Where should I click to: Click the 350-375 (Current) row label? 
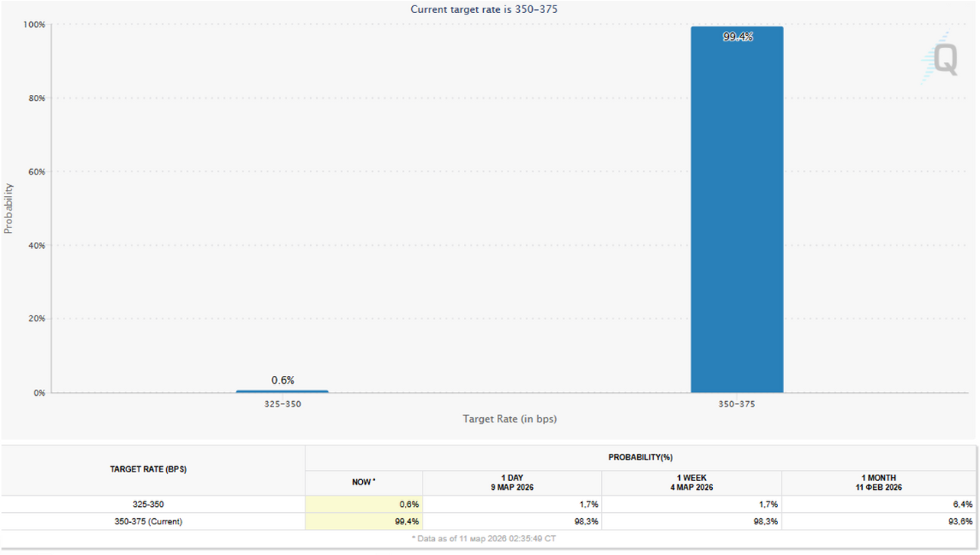pos(149,521)
